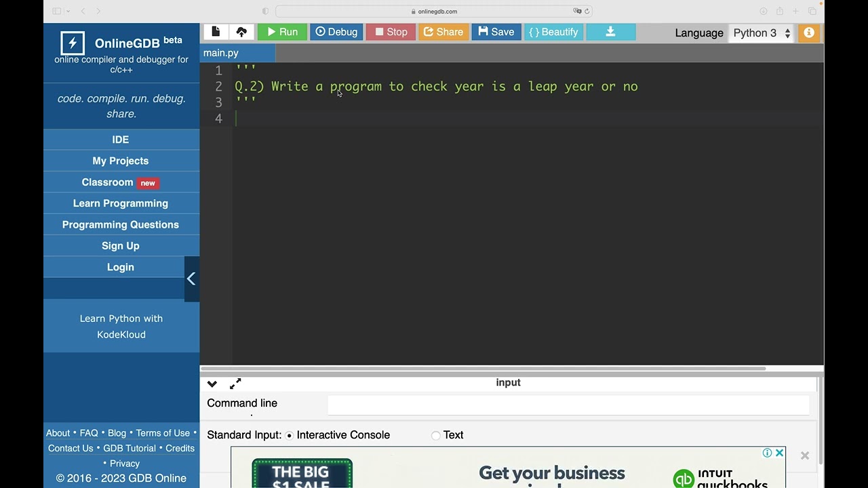The width and height of the screenshot is (868, 488).
Task: Download the code with the arrow button
Action: coord(611,32)
